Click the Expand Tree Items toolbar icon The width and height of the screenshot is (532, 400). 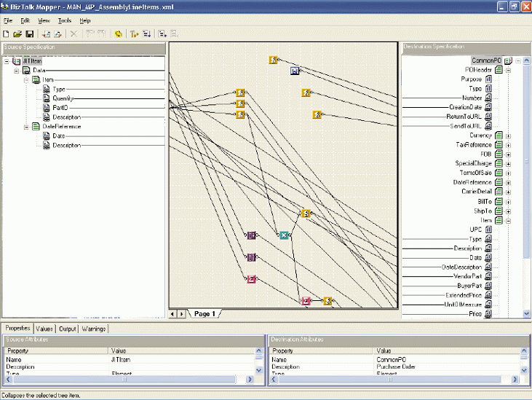coord(162,34)
